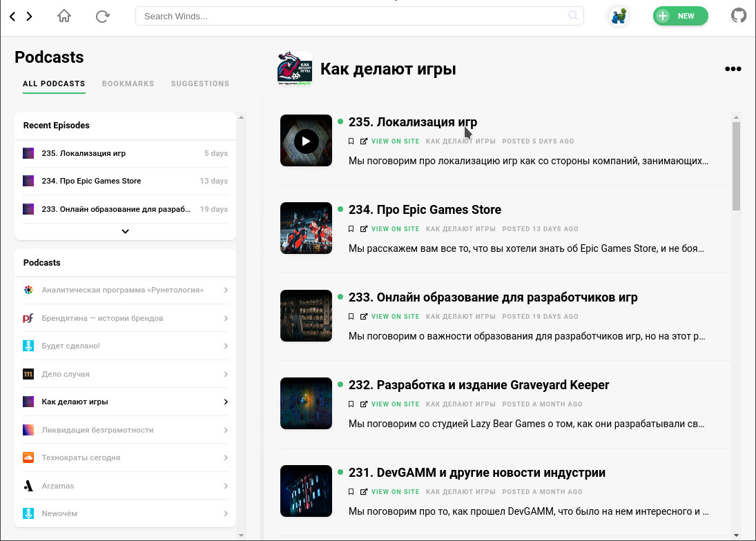Open the Дело случая podcast chevron
756x541 pixels.
226,374
